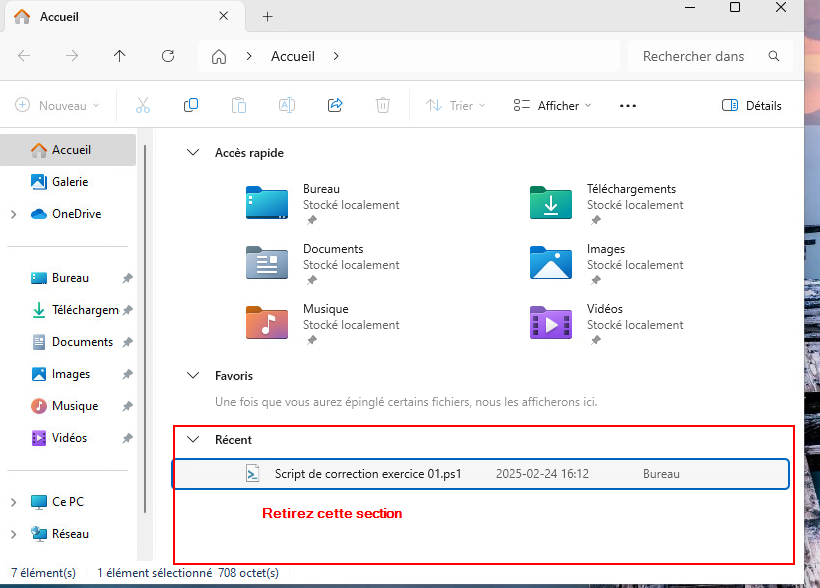
Task: Select Vidéos in the navigation pane
Action: (69, 438)
